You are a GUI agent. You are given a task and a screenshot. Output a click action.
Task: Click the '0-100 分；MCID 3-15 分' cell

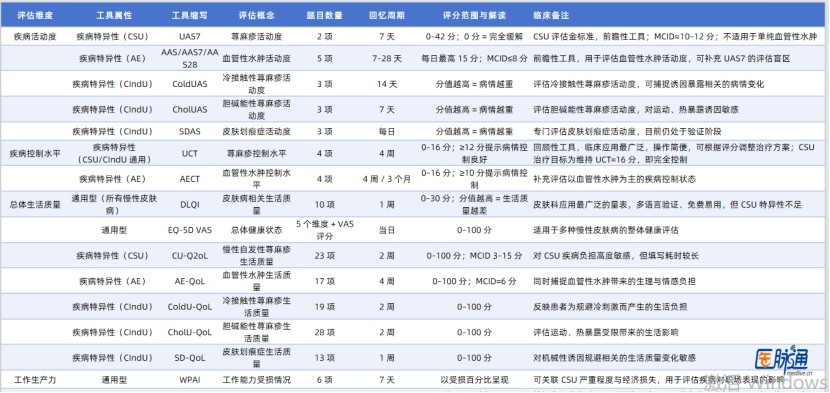click(x=474, y=256)
